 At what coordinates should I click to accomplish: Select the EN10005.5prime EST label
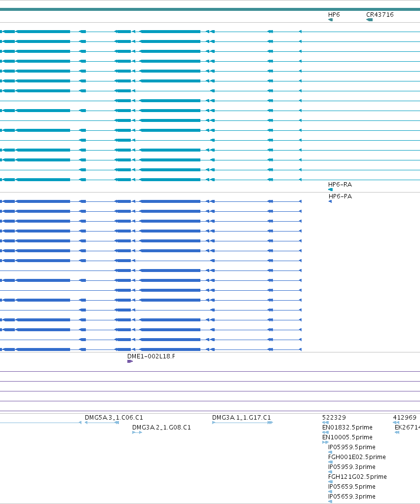tap(347, 437)
